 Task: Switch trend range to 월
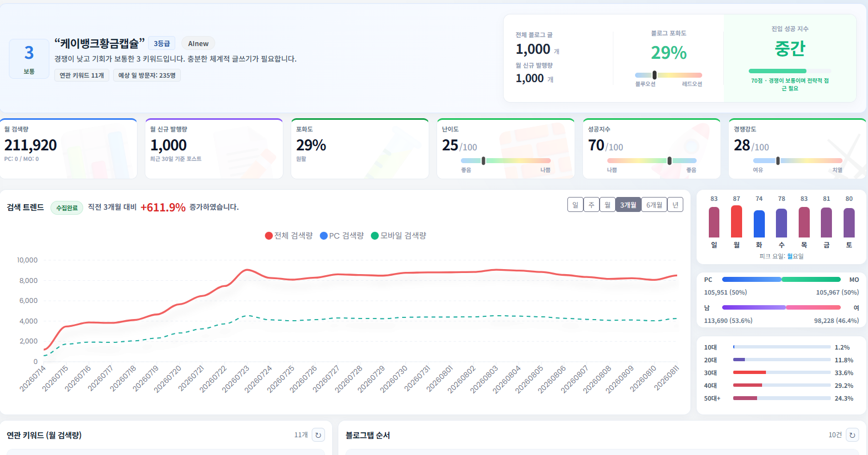(607, 205)
